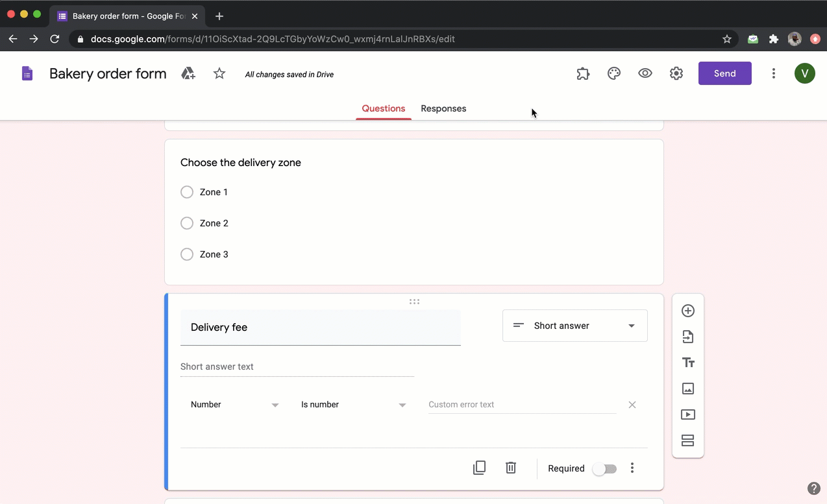Add a new section using the section icon
This screenshot has height=504, width=827.
[687, 440]
